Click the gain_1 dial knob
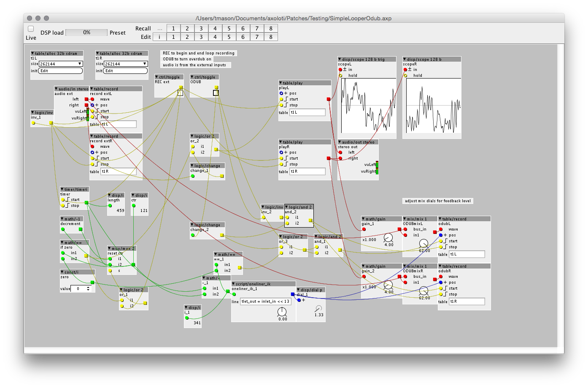This screenshot has width=588, height=388. click(x=388, y=238)
